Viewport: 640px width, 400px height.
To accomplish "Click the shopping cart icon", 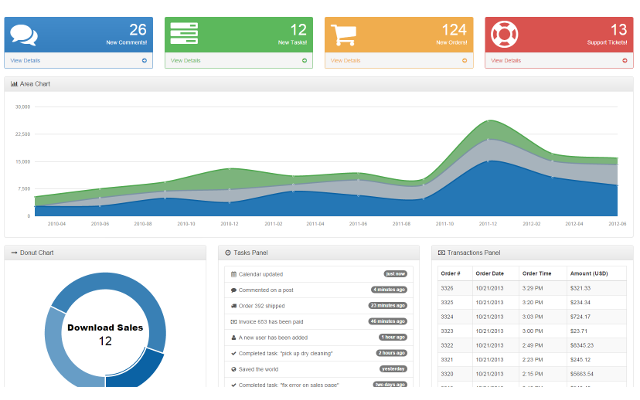I will pos(345,34).
